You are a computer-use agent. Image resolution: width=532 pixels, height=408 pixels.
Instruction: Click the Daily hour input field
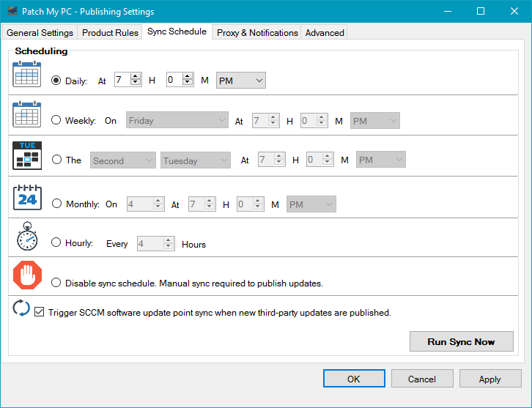point(123,80)
